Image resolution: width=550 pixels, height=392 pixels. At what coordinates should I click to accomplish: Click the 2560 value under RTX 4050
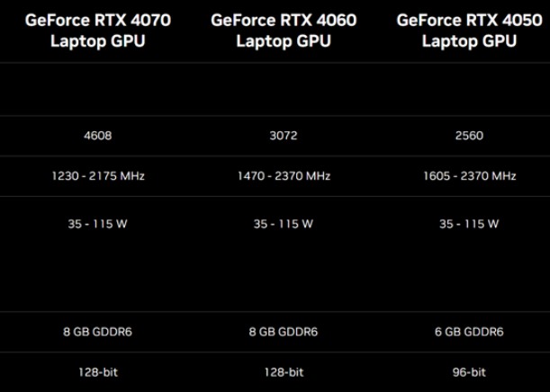(469, 137)
